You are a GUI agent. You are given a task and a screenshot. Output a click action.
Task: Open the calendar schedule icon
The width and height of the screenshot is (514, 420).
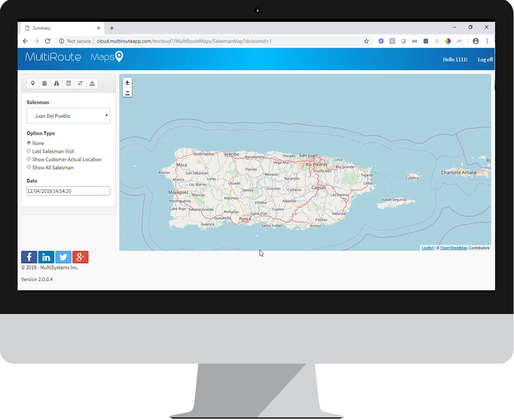point(44,83)
